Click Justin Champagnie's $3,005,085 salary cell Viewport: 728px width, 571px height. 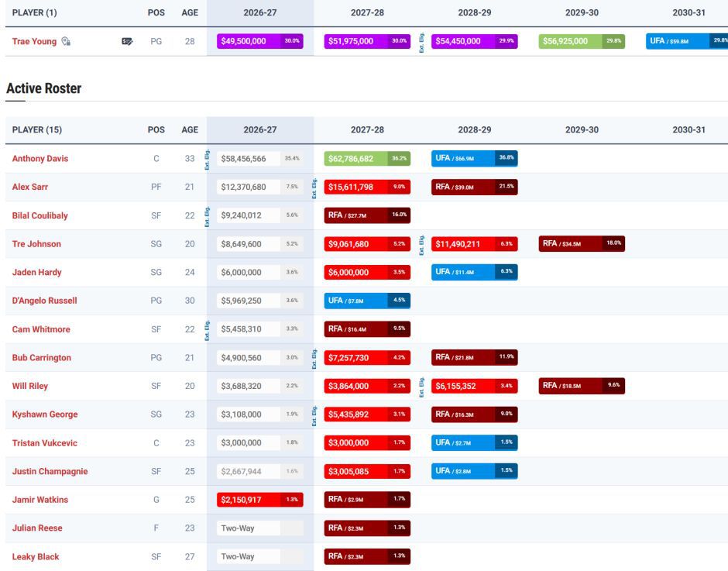click(367, 472)
